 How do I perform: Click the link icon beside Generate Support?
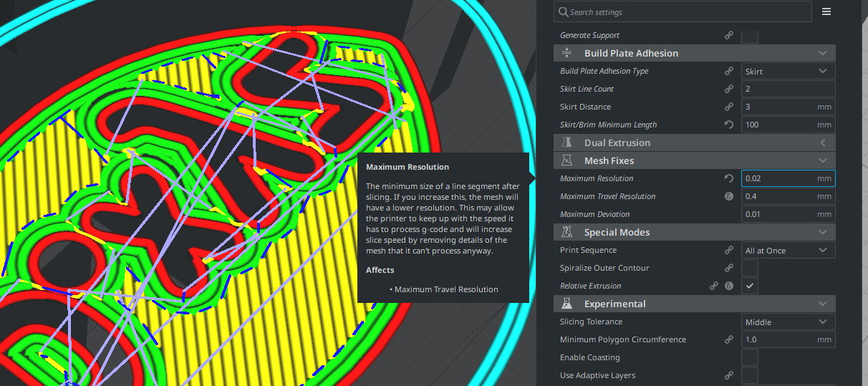pyautogui.click(x=729, y=35)
